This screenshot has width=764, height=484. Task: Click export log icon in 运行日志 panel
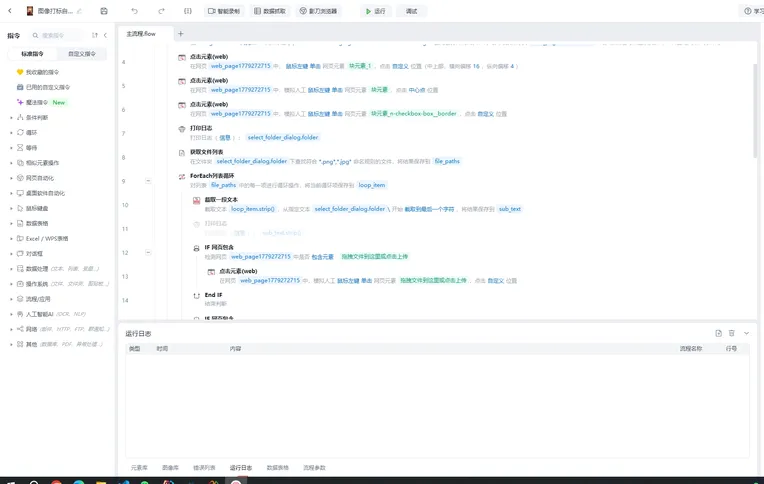point(718,333)
